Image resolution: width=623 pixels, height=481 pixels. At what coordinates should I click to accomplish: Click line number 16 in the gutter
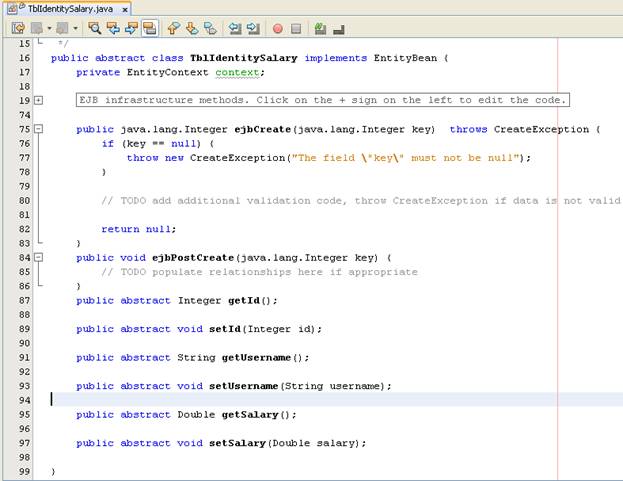point(24,58)
